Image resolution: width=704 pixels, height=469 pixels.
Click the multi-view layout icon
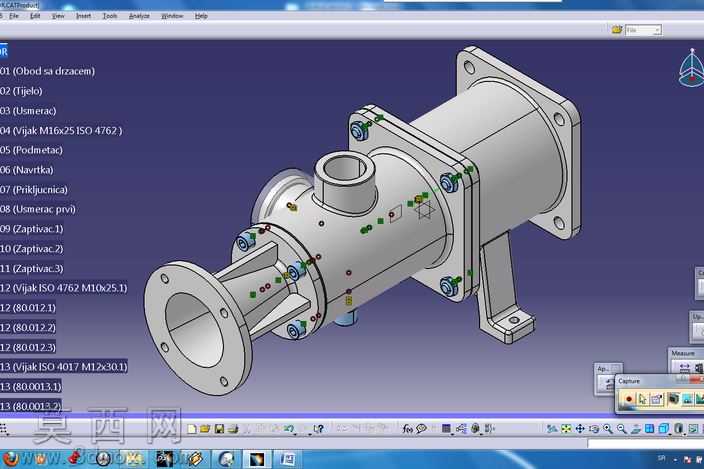pos(649,429)
